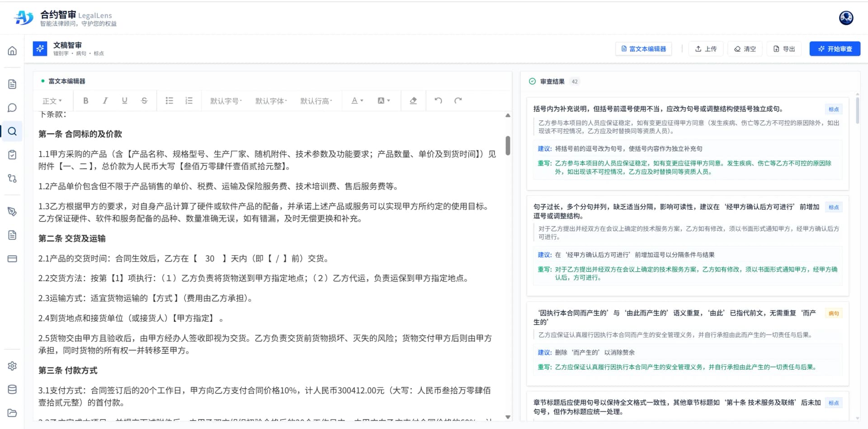Click the heading 第二条 交货及运输
Image resolution: width=868 pixels, height=429 pixels.
pyautogui.click(x=72, y=239)
